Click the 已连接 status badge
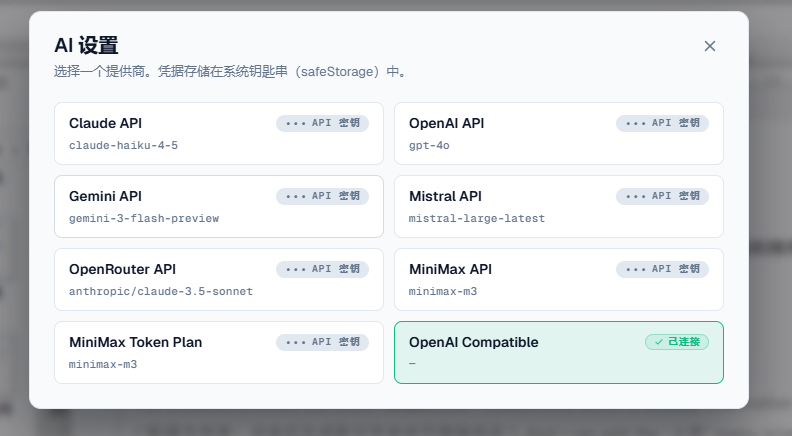 click(677, 342)
